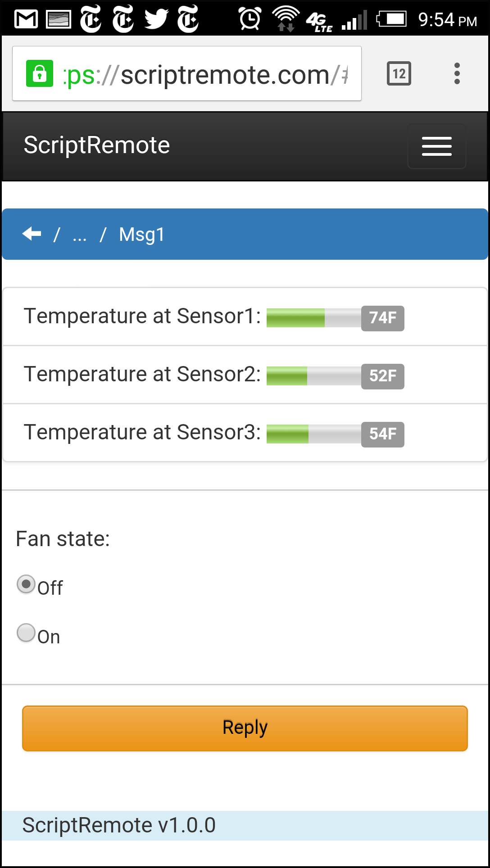Tap the Sensor3 temperature progress bar
This screenshot has height=868, width=490.
click(314, 434)
